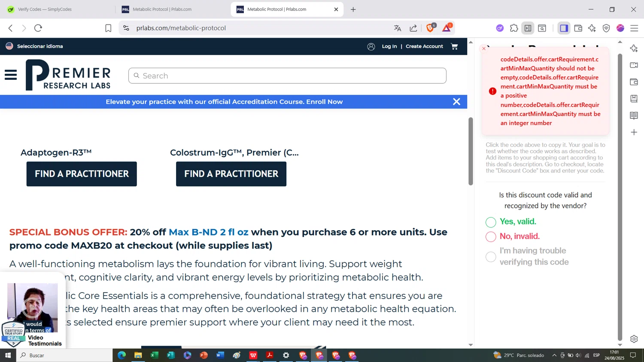Open Brave Rewards triangle icon
Viewport: 644px width, 362px height.
pyautogui.click(x=447, y=28)
